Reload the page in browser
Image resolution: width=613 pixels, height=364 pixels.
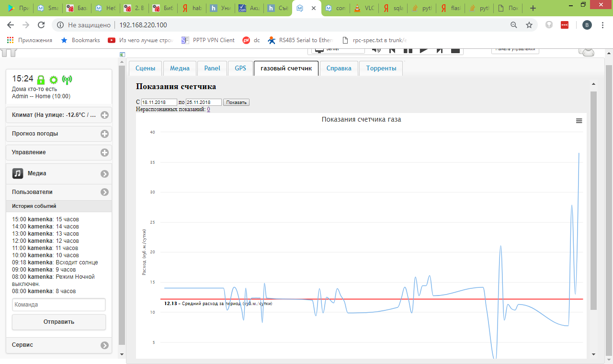tap(41, 25)
